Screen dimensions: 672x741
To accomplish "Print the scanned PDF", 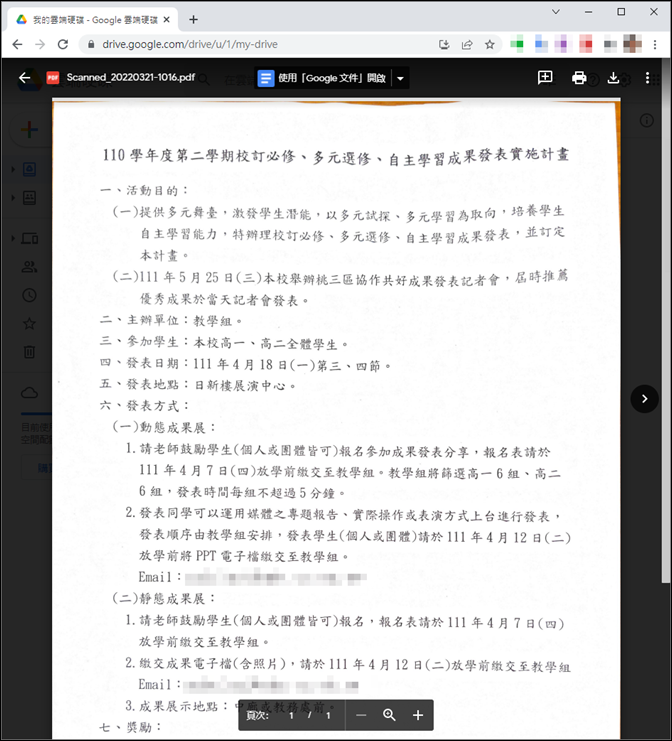I will click(x=579, y=78).
